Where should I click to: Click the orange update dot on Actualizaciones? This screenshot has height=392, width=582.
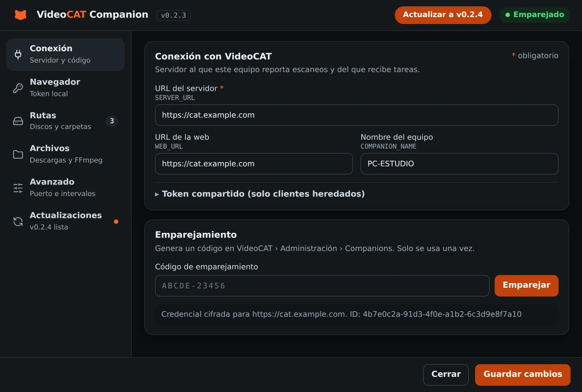(116, 222)
